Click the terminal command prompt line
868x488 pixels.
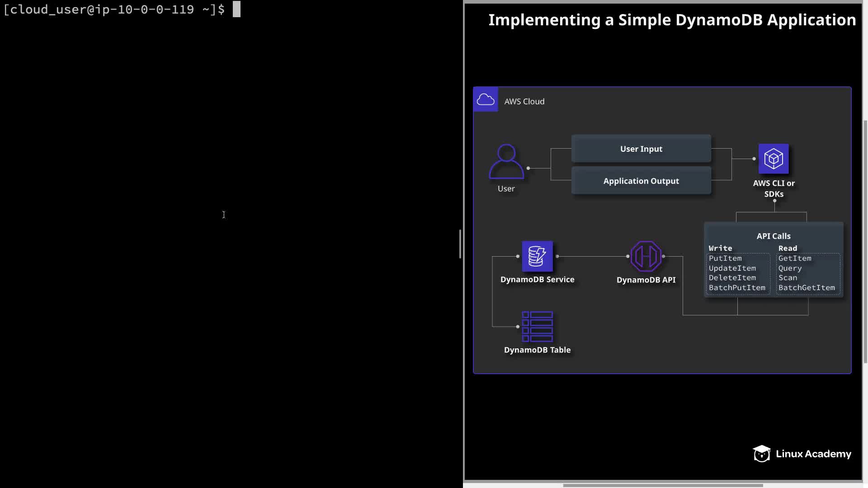[x=122, y=9]
